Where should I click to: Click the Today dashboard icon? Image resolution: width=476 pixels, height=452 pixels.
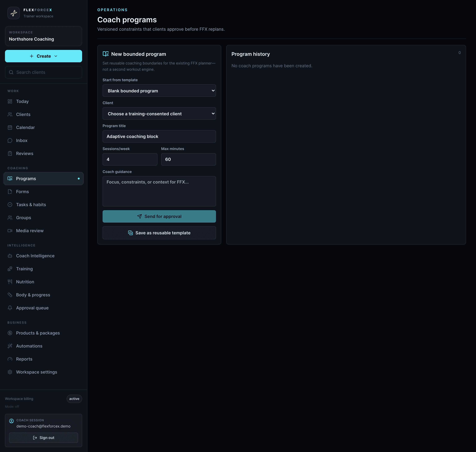tap(10, 101)
